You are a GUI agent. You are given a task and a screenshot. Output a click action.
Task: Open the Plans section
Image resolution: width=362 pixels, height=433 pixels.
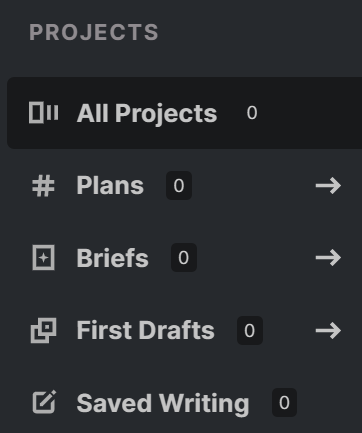tap(110, 185)
